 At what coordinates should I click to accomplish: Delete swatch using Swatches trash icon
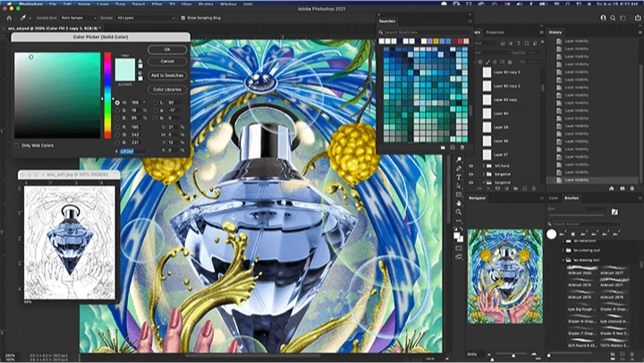point(462,148)
